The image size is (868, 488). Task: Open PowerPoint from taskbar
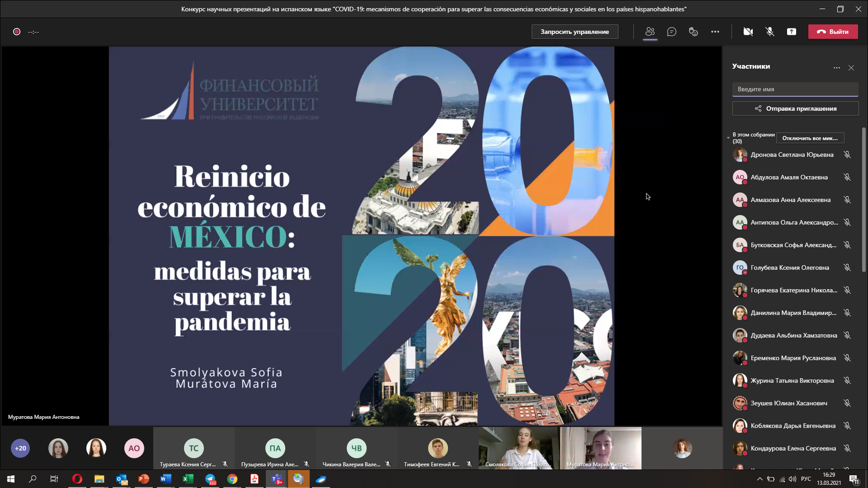click(x=144, y=479)
